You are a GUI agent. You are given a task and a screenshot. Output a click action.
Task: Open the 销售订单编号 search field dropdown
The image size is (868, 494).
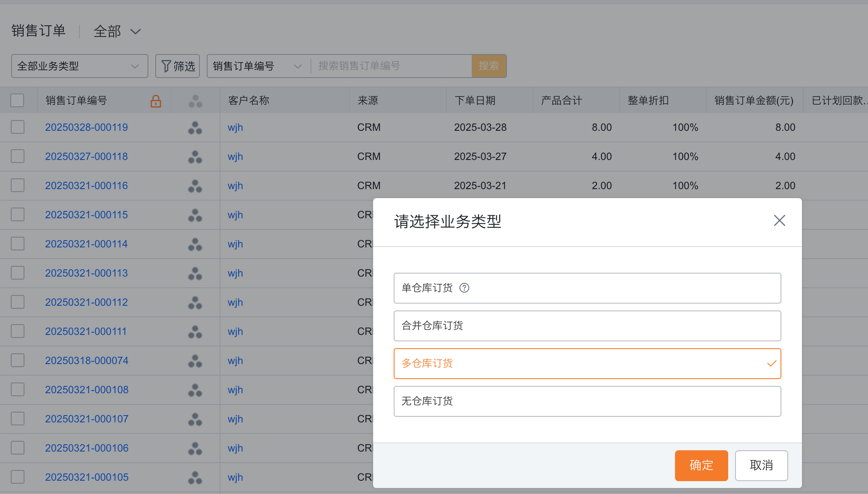coord(259,66)
